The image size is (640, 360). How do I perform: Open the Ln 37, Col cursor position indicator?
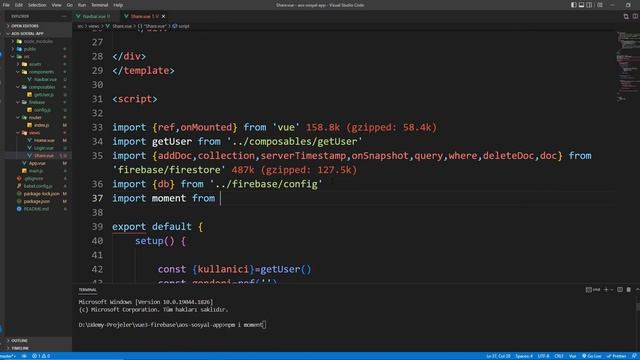click(498, 356)
